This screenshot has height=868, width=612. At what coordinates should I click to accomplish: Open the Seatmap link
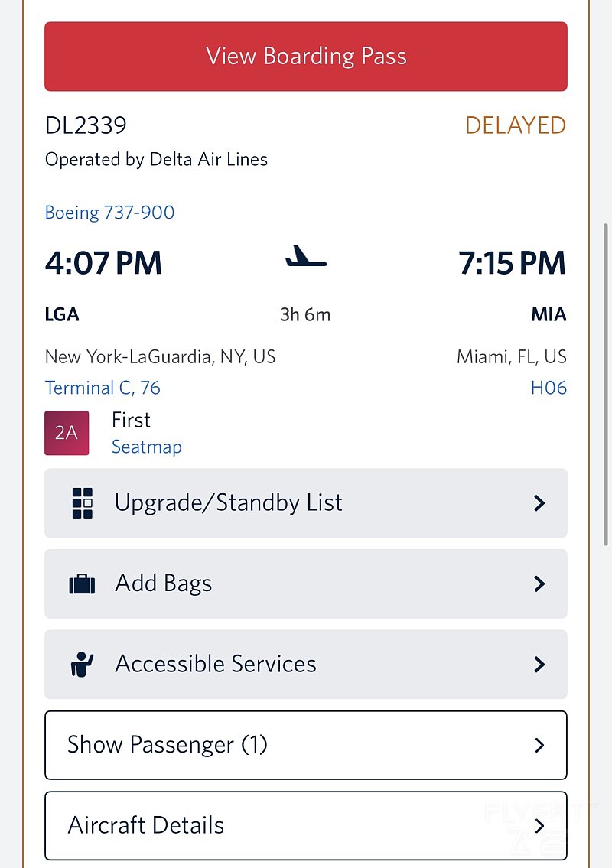[146, 447]
